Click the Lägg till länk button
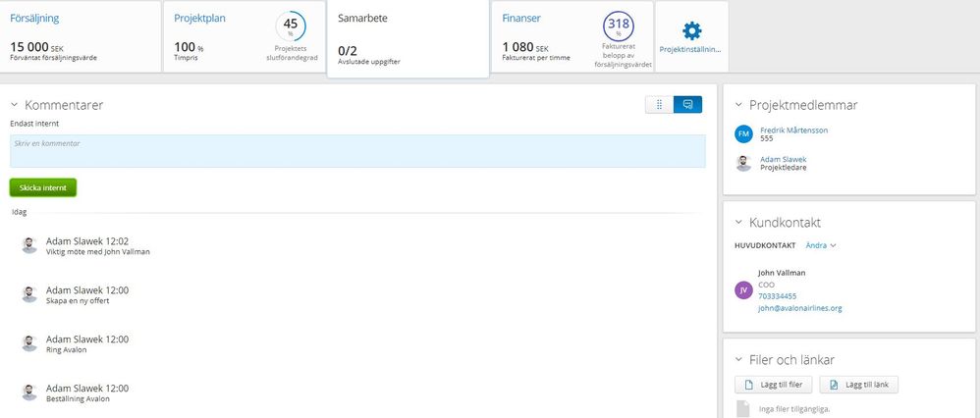The width and height of the screenshot is (980, 418). pos(859,385)
